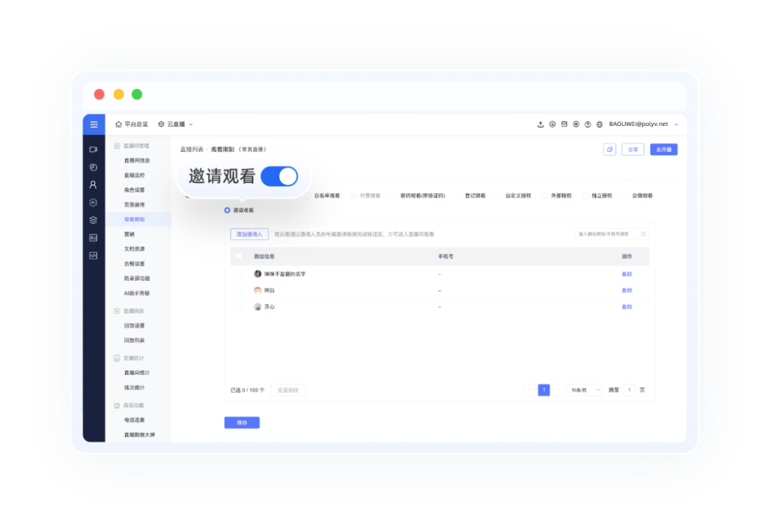
Task: Open the 10条/页 page size dropdown
Action: (585, 390)
